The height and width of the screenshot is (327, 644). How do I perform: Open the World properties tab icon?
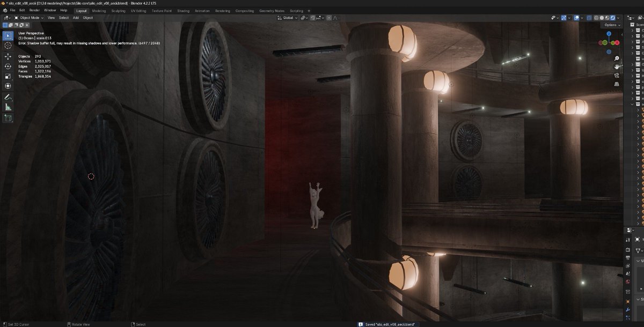[x=628, y=282]
